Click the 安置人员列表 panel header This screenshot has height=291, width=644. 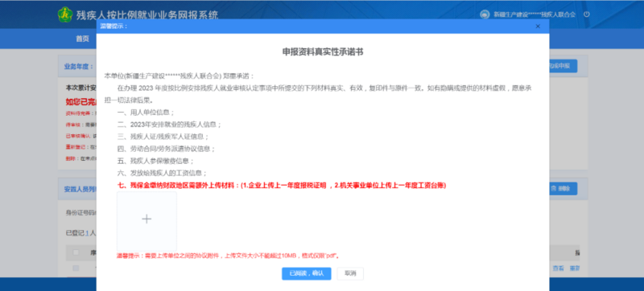[x=80, y=189]
